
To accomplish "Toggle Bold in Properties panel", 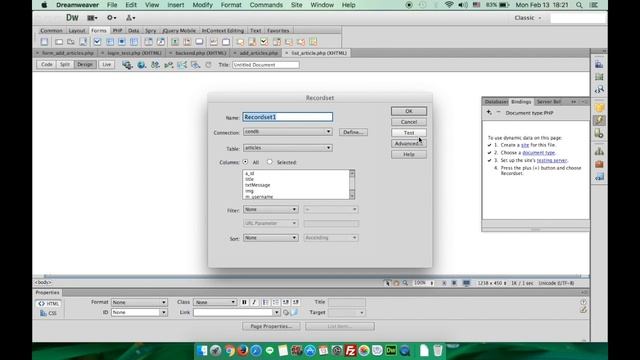I will point(244,302).
